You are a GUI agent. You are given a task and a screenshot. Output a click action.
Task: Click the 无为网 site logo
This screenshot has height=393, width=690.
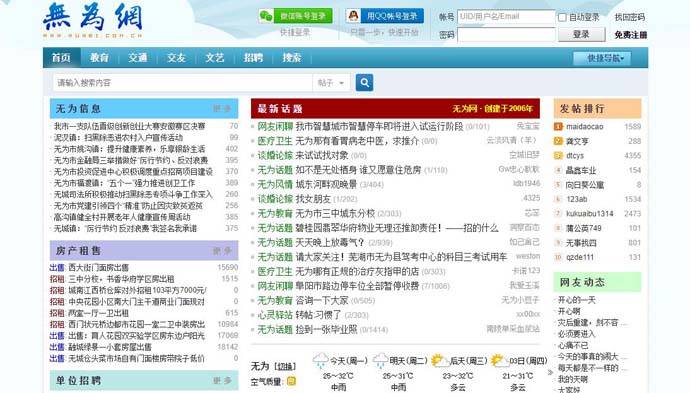[x=93, y=20]
